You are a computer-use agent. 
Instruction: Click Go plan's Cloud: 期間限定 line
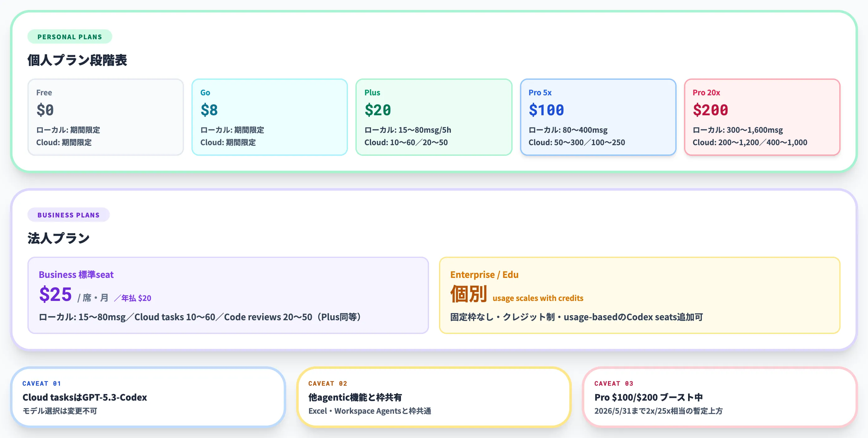228,142
